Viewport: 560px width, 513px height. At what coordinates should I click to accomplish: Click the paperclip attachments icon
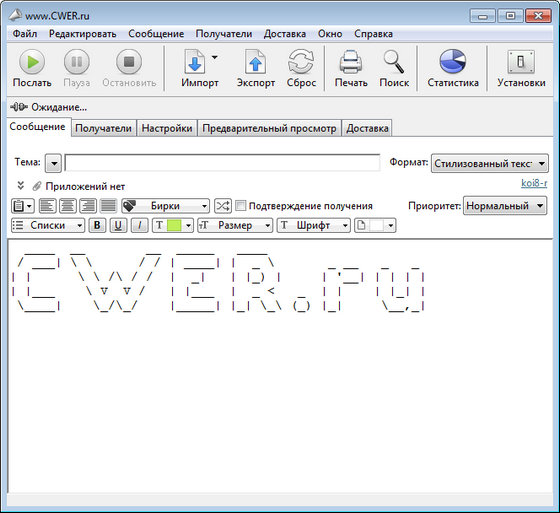(37, 186)
